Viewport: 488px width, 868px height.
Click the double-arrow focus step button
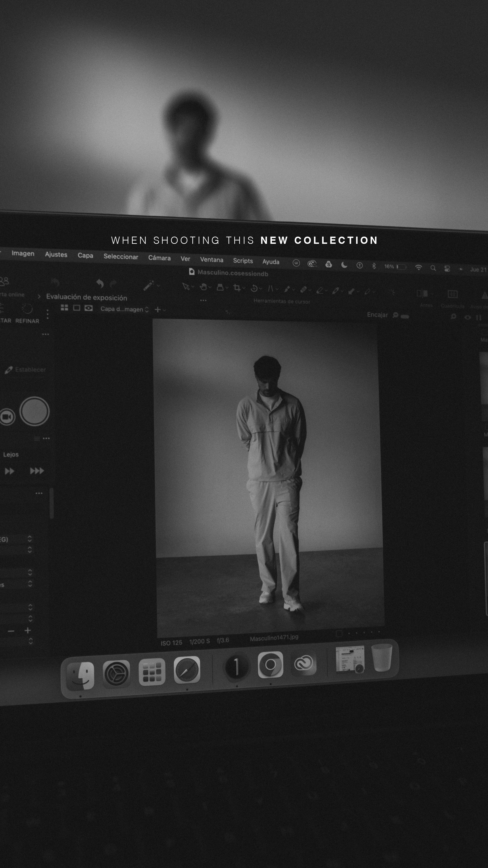coord(9,471)
